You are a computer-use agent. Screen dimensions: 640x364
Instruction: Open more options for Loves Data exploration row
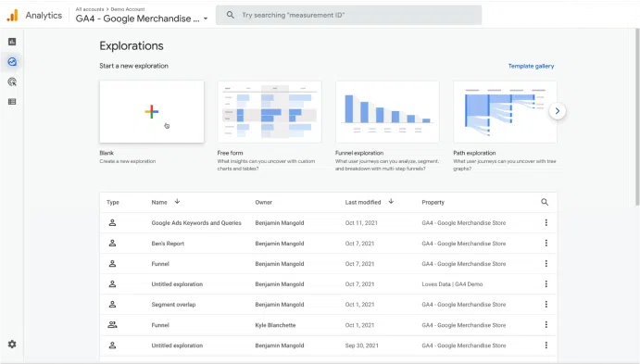(x=546, y=283)
